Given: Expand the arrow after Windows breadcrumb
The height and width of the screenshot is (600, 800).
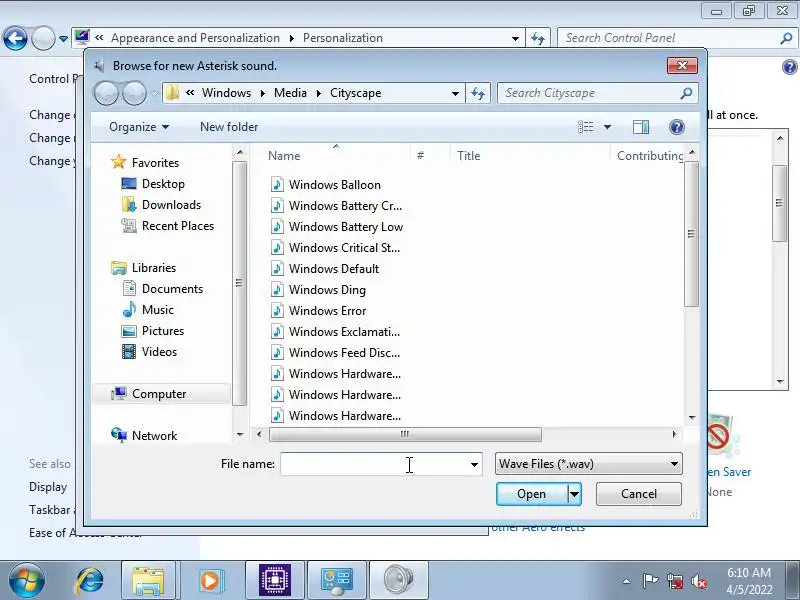Looking at the screenshot, I should pos(262,93).
